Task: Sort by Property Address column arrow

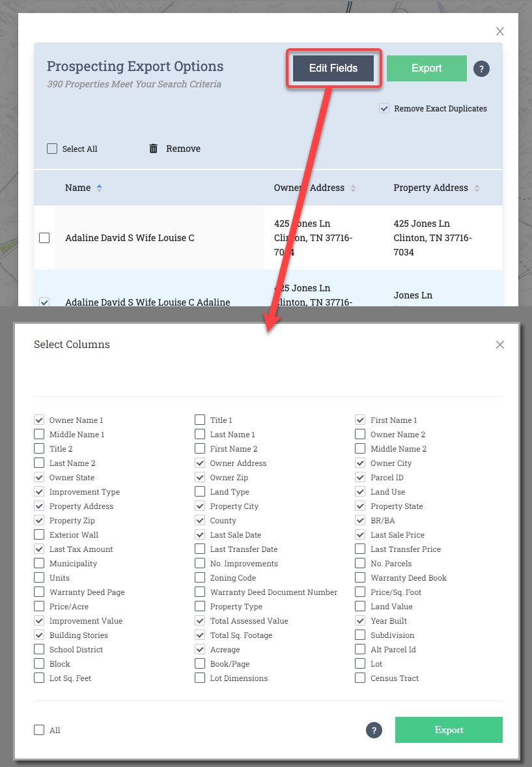Action: tap(477, 188)
